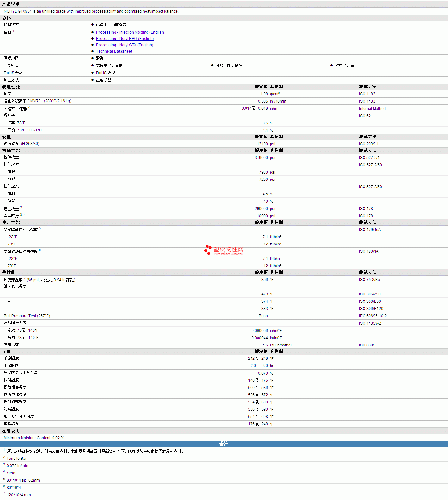
Task: Select ISO 306/B120 test method
Action: click(371, 309)
